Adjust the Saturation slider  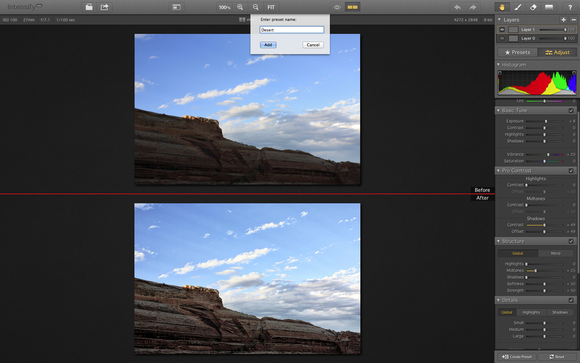[x=544, y=161]
